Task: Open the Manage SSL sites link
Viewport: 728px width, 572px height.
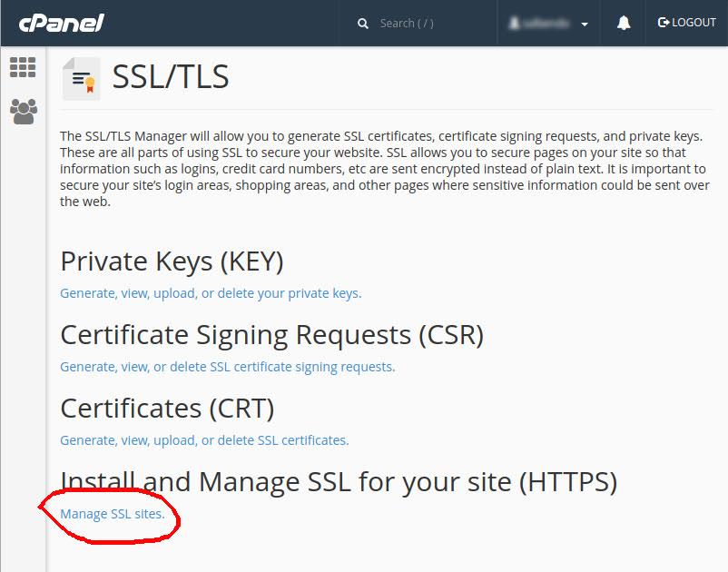Action: (x=113, y=514)
